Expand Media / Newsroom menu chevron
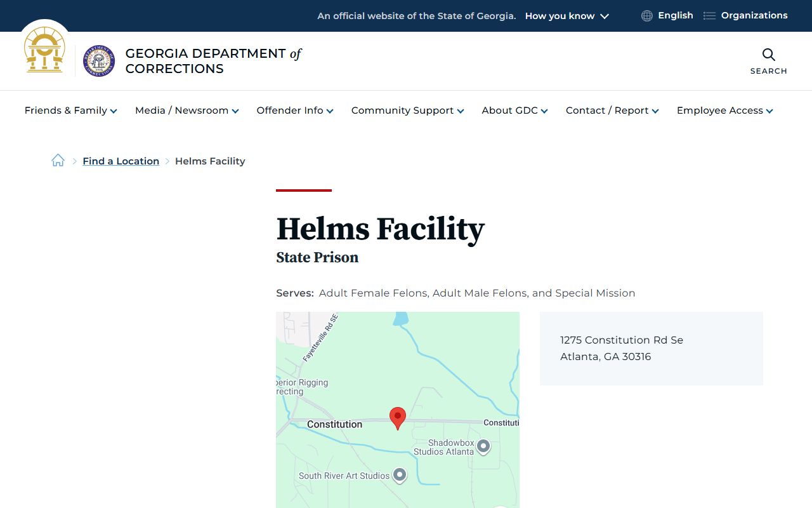812x508 pixels. (x=235, y=111)
